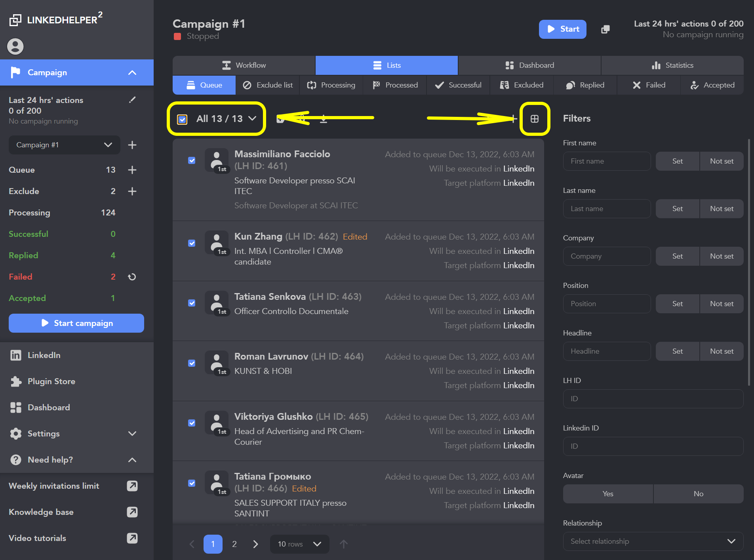Open the Exclude list sub-tab
The image size is (754, 560).
tap(268, 85)
